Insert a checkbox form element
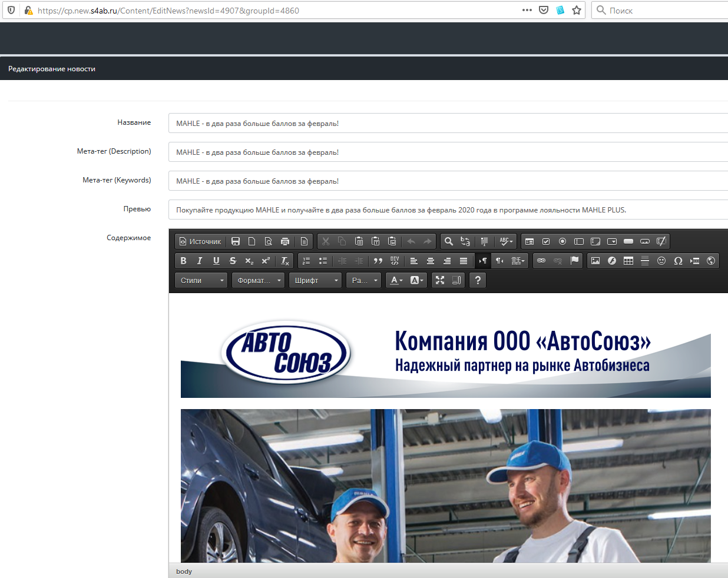Image resolution: width=728 pixels, height=578 pixels. (x=546, y=241)
